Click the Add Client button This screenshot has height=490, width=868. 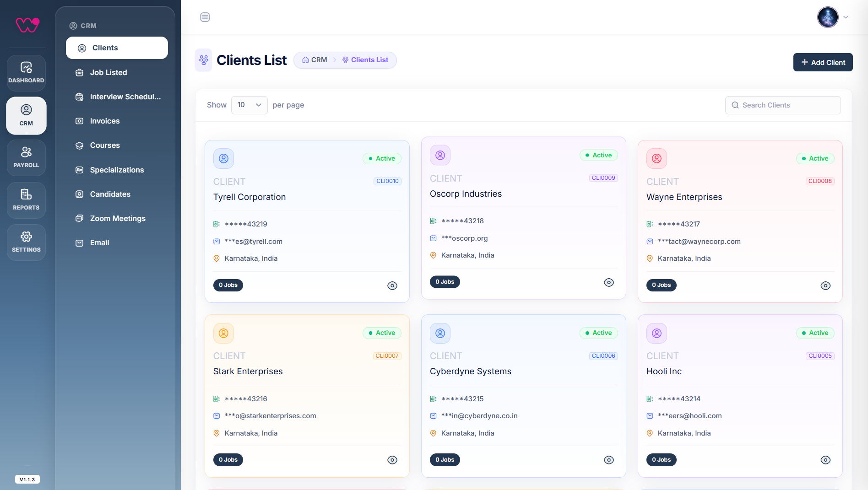[823, 62]
